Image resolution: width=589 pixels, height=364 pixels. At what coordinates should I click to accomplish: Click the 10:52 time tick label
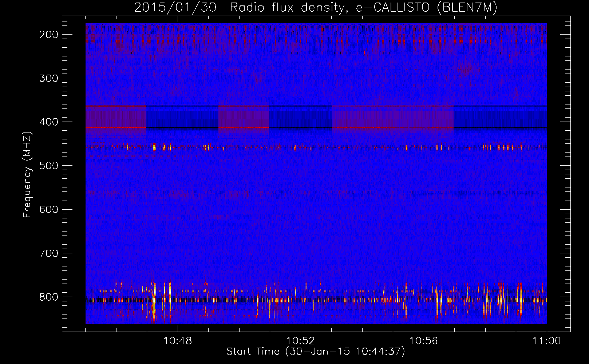click(x=301, y=341)
